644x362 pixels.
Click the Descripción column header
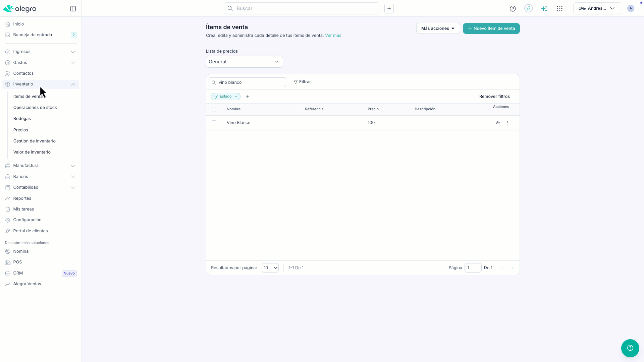point(425,109)
